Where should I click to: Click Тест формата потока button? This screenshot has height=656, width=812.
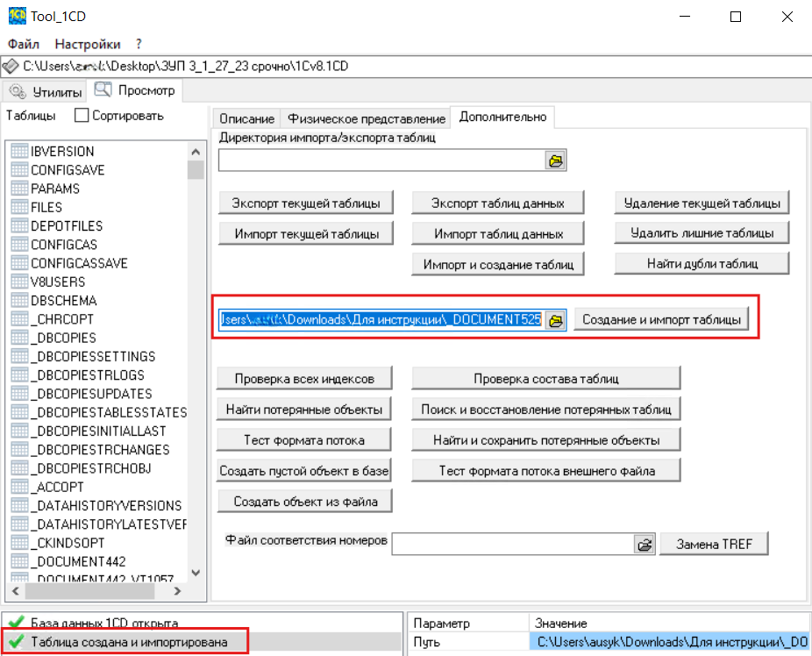304,439
